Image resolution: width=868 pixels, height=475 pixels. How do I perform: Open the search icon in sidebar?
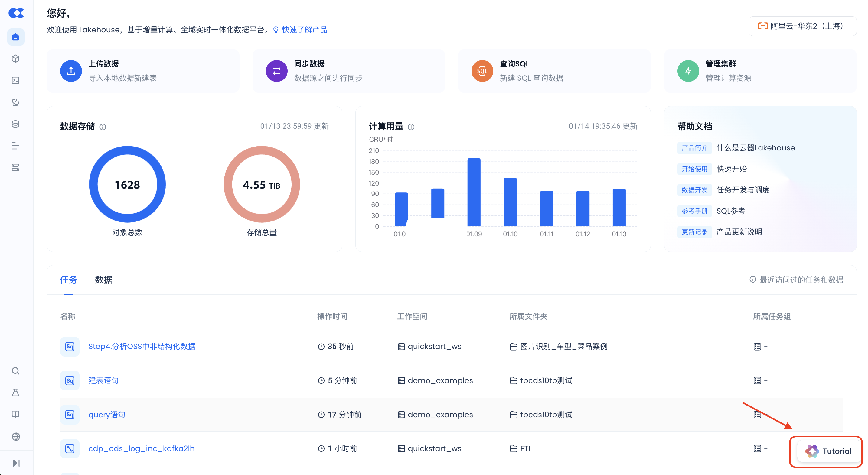click(x=15, y=371)
